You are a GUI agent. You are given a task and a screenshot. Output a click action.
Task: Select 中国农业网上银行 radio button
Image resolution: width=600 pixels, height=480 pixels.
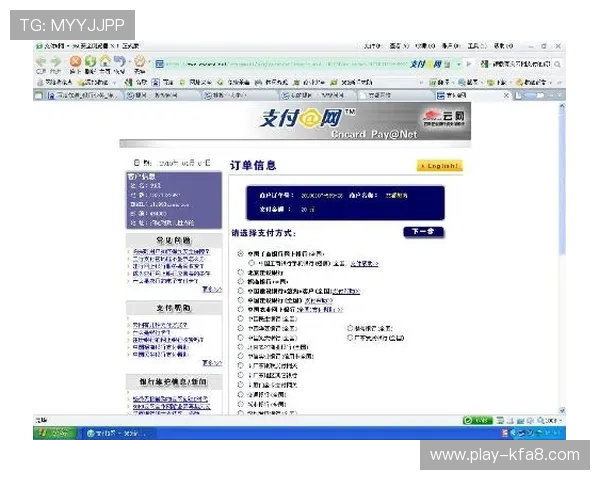point(240,309)
